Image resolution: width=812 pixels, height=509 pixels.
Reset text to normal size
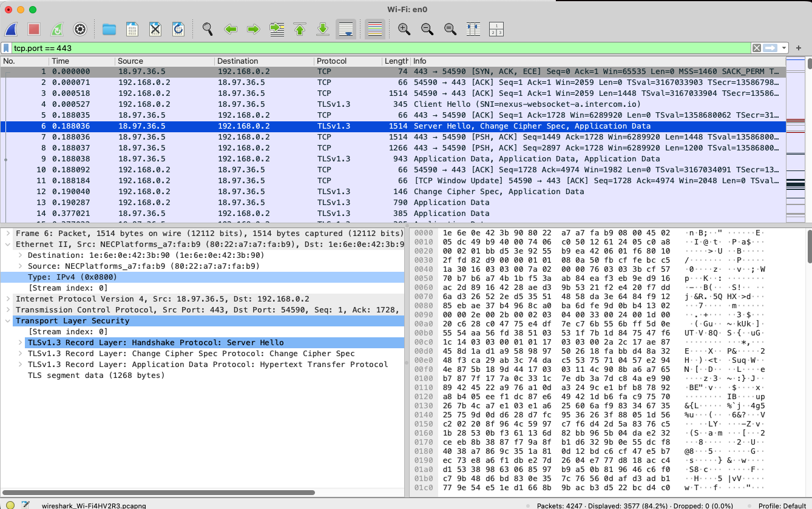(x=450, y=29)
